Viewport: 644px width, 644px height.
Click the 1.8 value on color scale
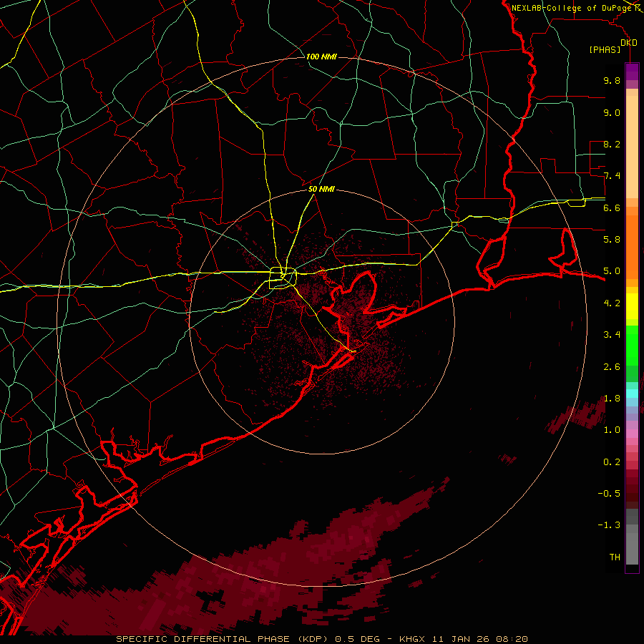coord(612,399)
